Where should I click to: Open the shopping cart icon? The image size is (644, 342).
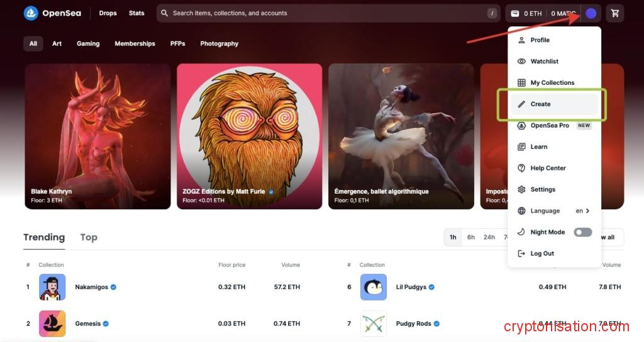pos(615,13)
